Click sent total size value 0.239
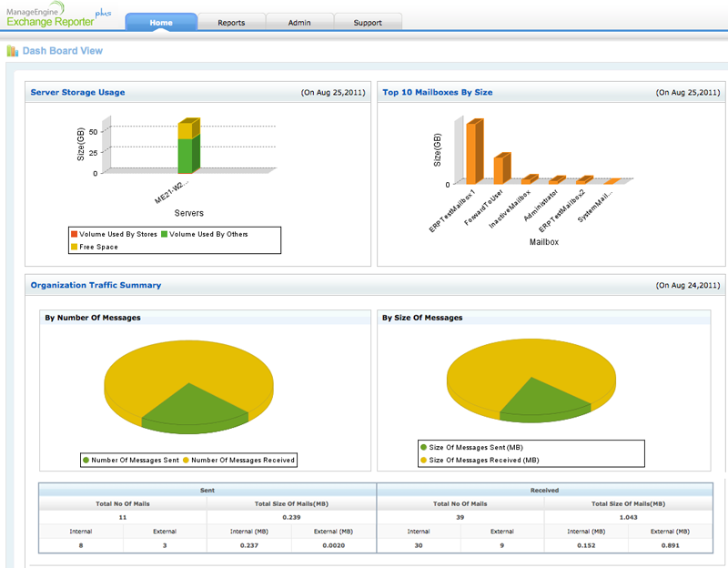 pyautogui.click(x=291, y=517)
